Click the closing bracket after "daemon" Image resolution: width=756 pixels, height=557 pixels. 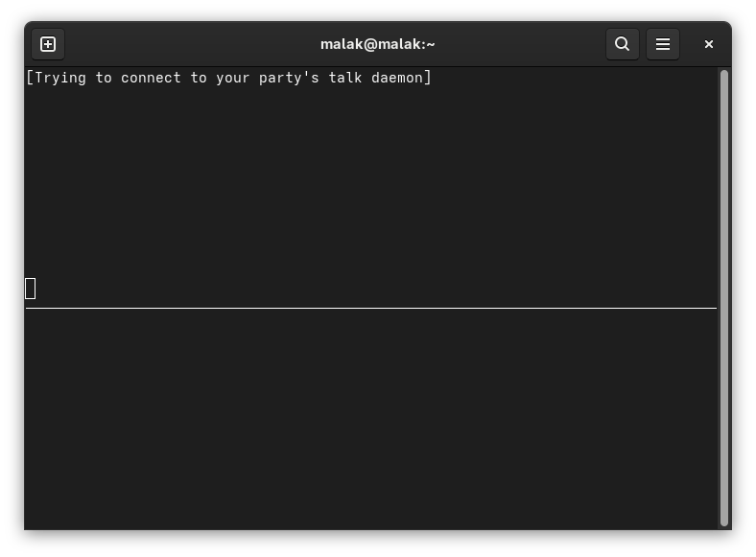(428, 78)
